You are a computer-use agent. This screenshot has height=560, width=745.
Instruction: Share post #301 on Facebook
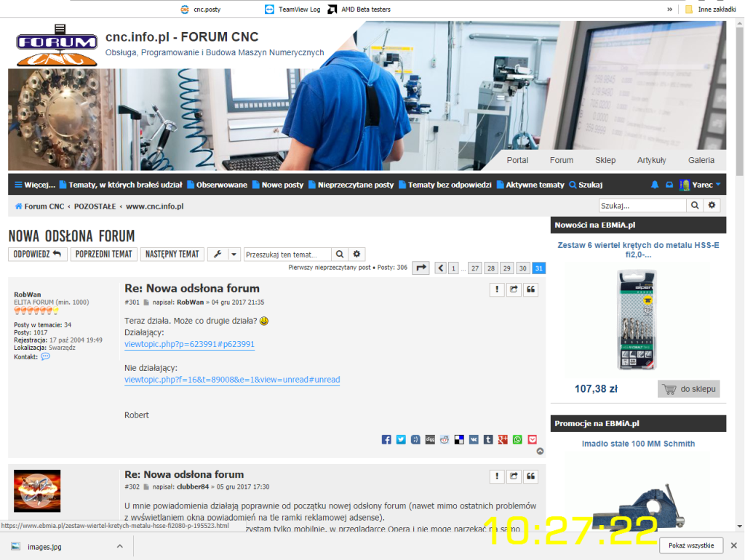386,439
